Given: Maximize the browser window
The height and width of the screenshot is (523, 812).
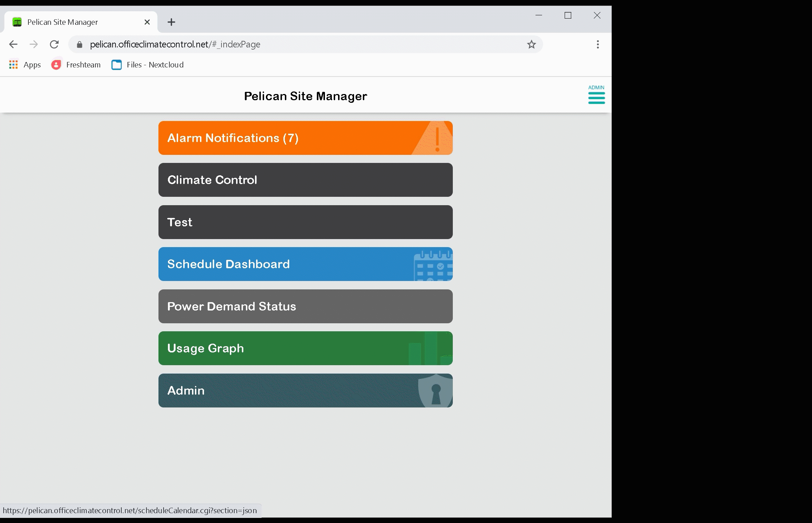Looking at the screenshot, I should point(568,15).
